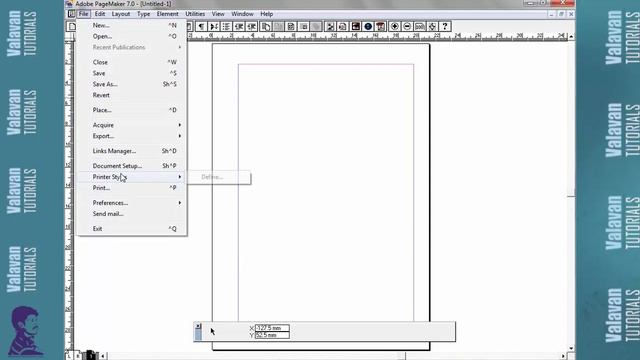
Task: Open the Window menu
Action: click(x=242, y=14)
